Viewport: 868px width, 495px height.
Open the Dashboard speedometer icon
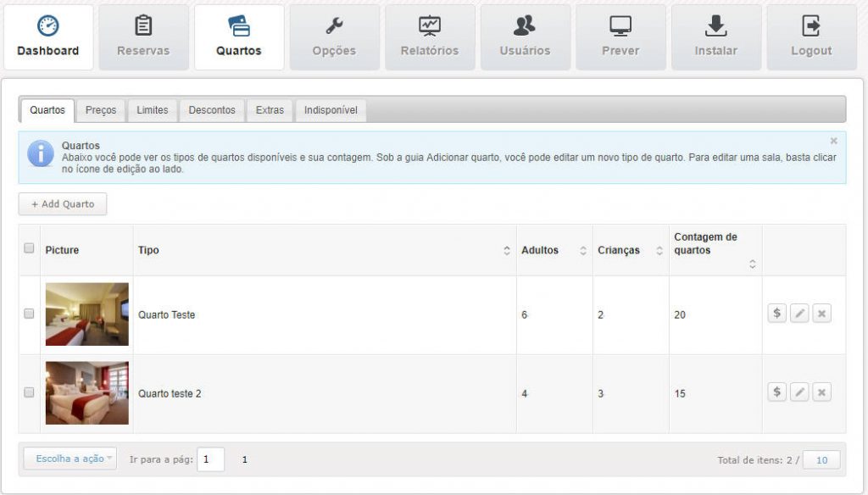48,26
